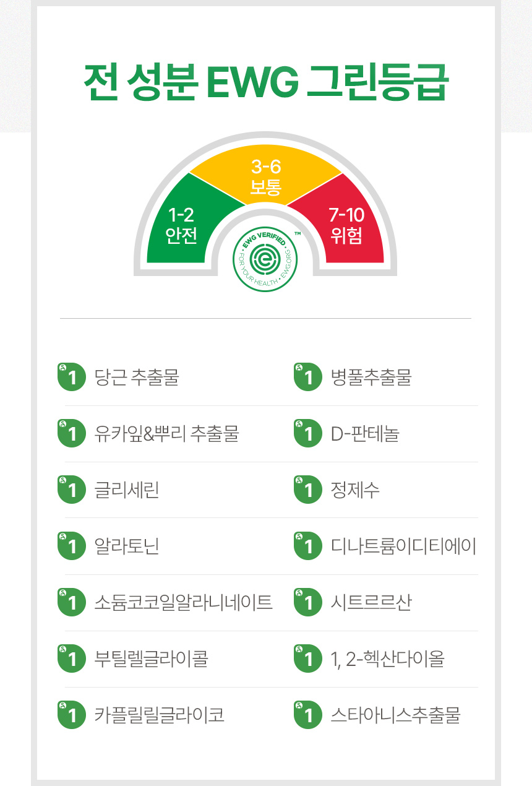
Task: Click the green badge next to 병풀추출물
Action: (x=308, y=377)
